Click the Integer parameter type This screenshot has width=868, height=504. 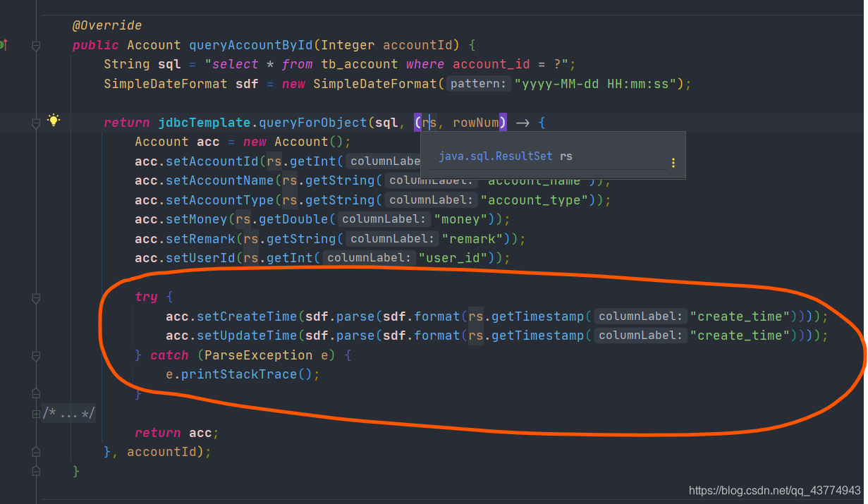[x=348, y=45]
